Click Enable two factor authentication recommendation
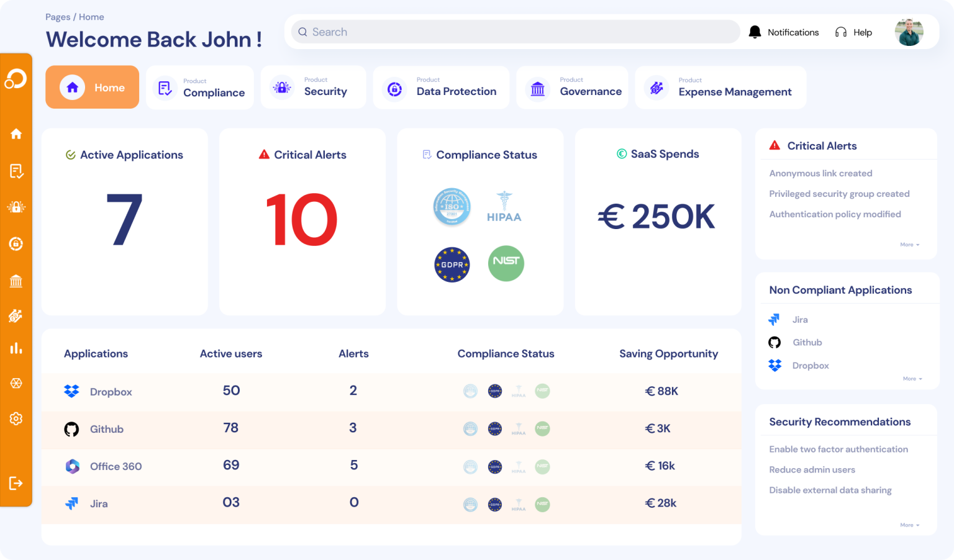 coord(838,449)
